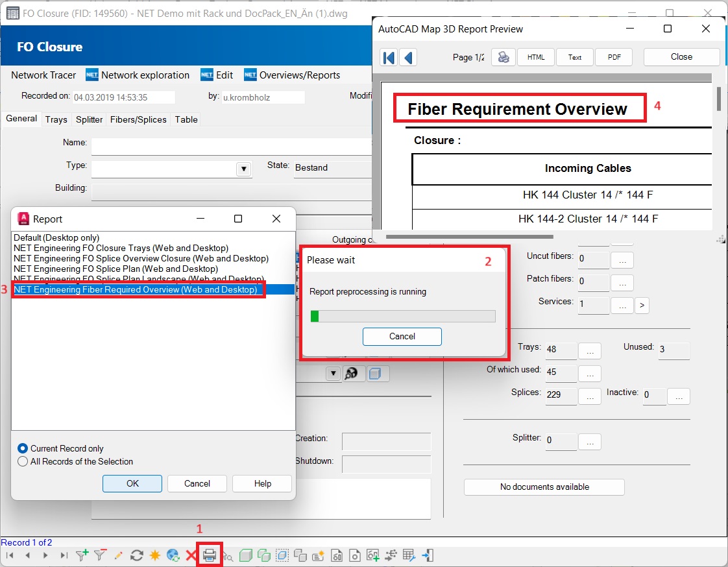Click the Name input field
728x567 pixels.
point(231,146)
